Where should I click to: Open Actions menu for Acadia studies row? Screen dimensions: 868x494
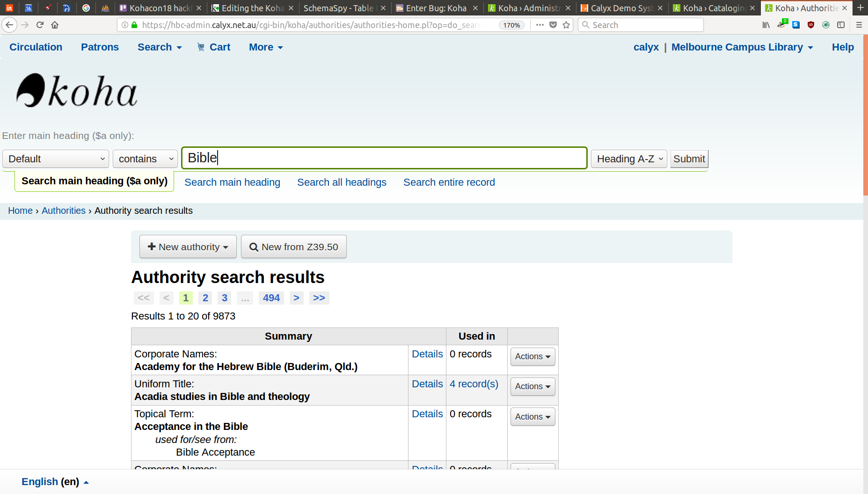(532, 386)
